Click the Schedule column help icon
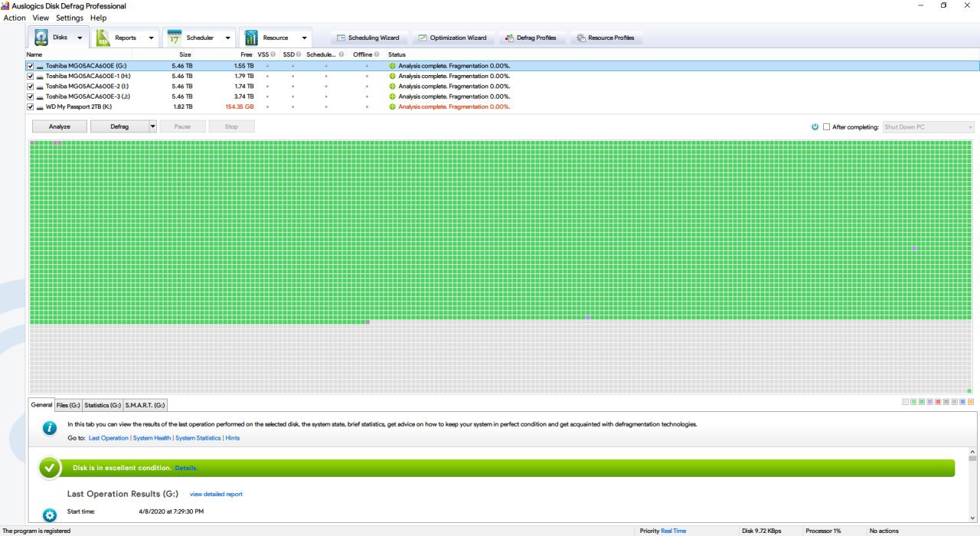This screenshot has width=980, height=536. [x=341, y=54]
